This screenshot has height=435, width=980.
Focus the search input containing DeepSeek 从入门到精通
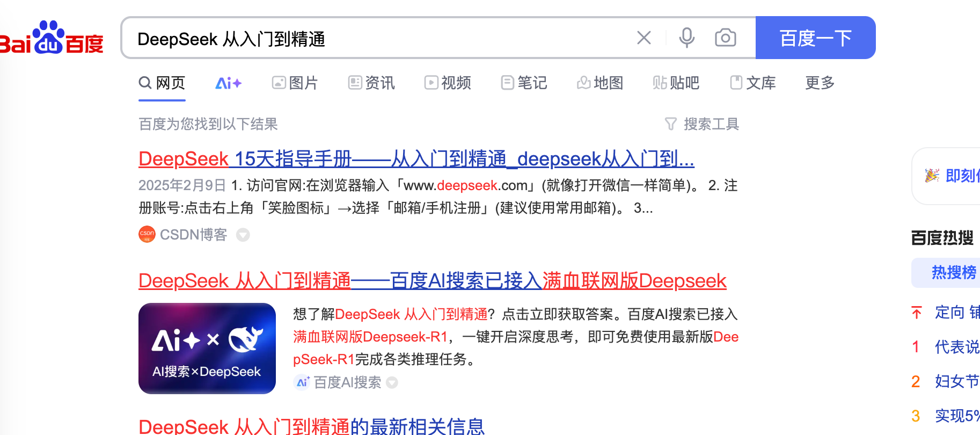tap(376, 39)
